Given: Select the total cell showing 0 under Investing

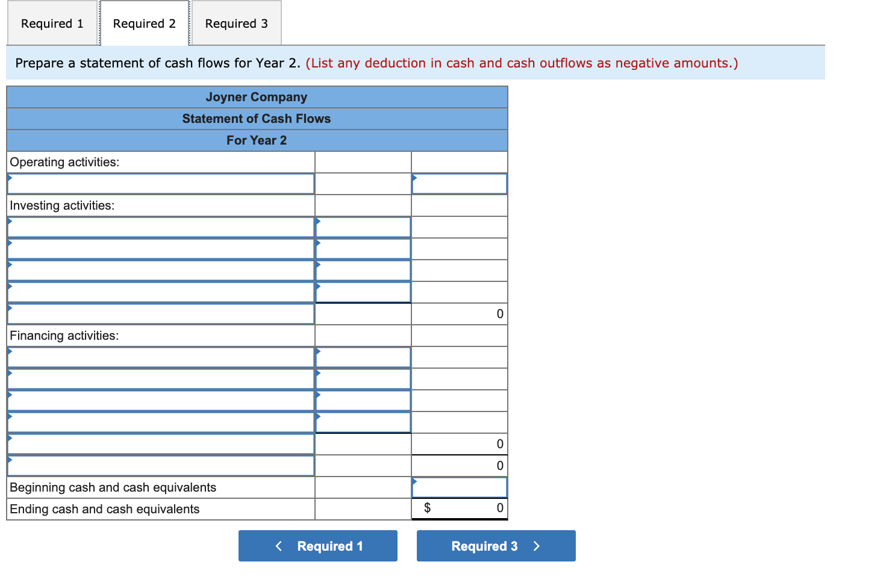Looking at the screenshot, I should click(x=459, y=313).
